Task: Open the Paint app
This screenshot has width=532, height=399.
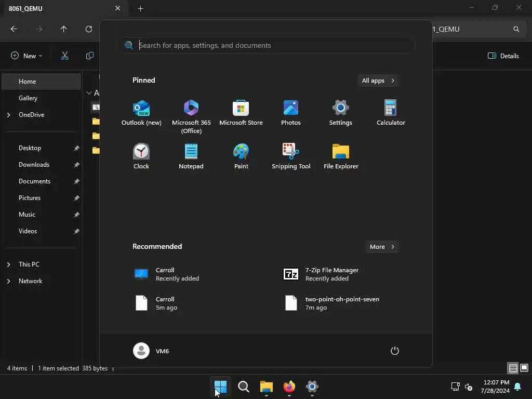Action: [241, 157]
